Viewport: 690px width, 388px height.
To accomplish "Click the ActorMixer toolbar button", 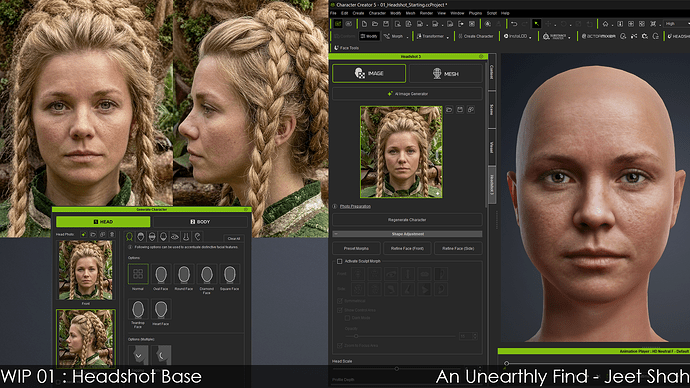I will pyautogui.click(x=598, y=36).
